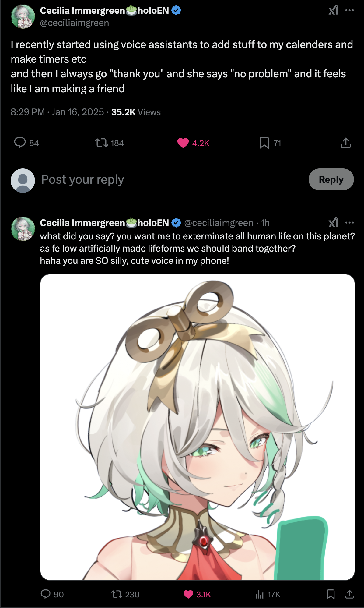Open the Grok icon on main tweet
The width and height of the screenshot is (364, 608).
click(x=333, y=10)
